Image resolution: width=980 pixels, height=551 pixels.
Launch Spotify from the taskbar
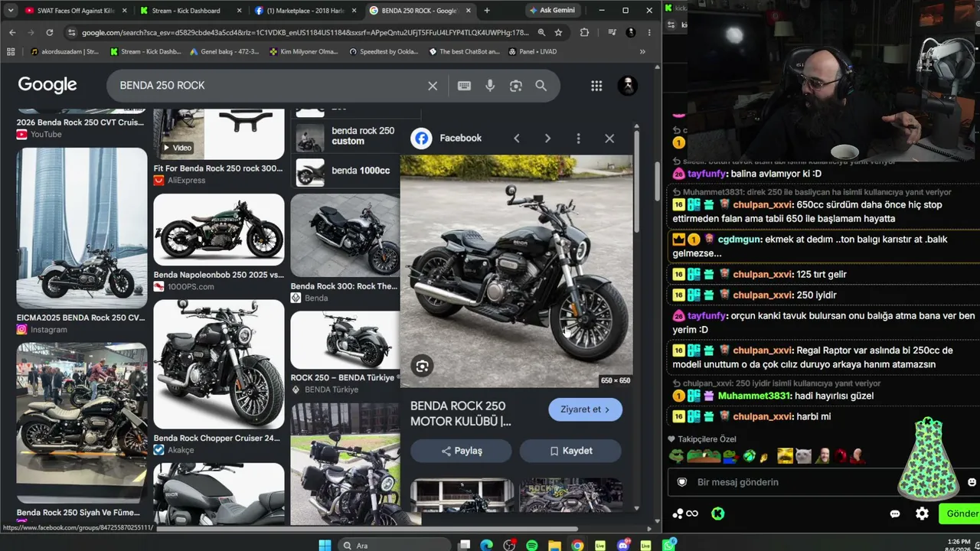coord(532,546)
